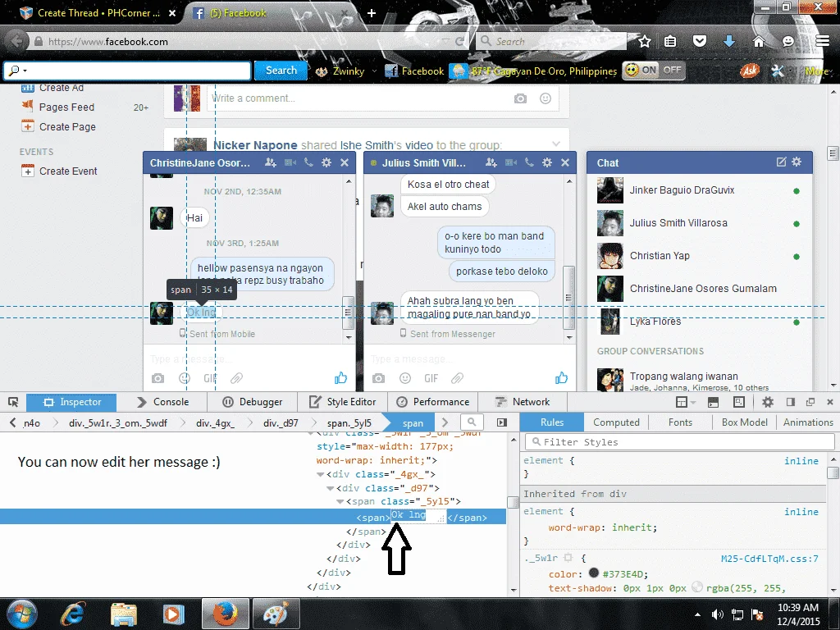Open the frame selector dropdown in devtools toolbar

pyautogui.click(x=685, y=402)
